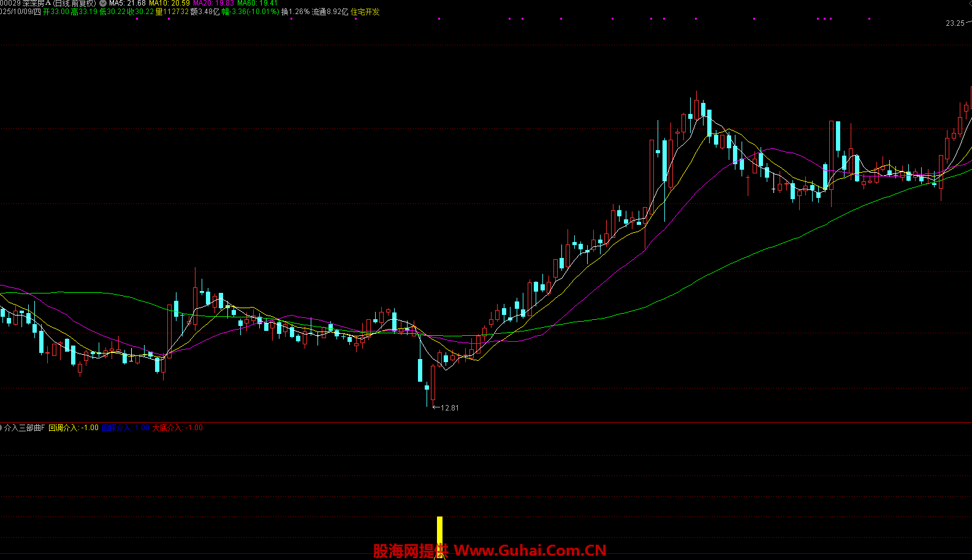
Task: Click the 介入三部曲F indicator name
Action: (x=25, y=428)
